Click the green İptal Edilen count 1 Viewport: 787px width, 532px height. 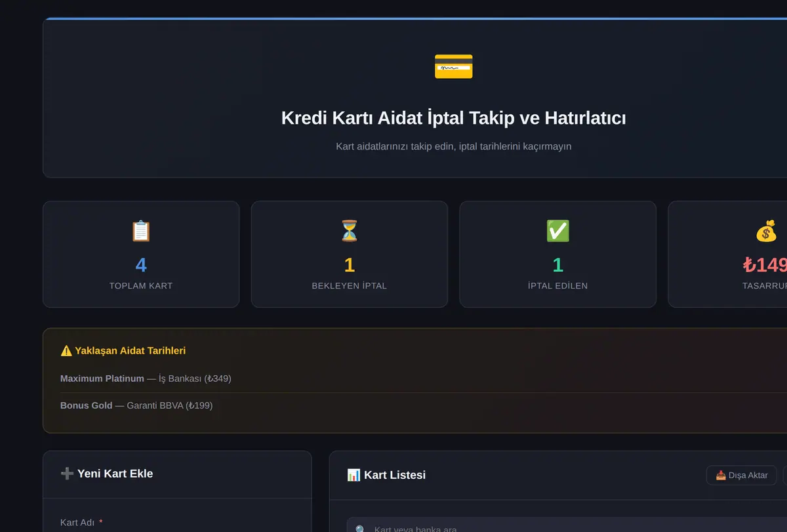(558, 265)
